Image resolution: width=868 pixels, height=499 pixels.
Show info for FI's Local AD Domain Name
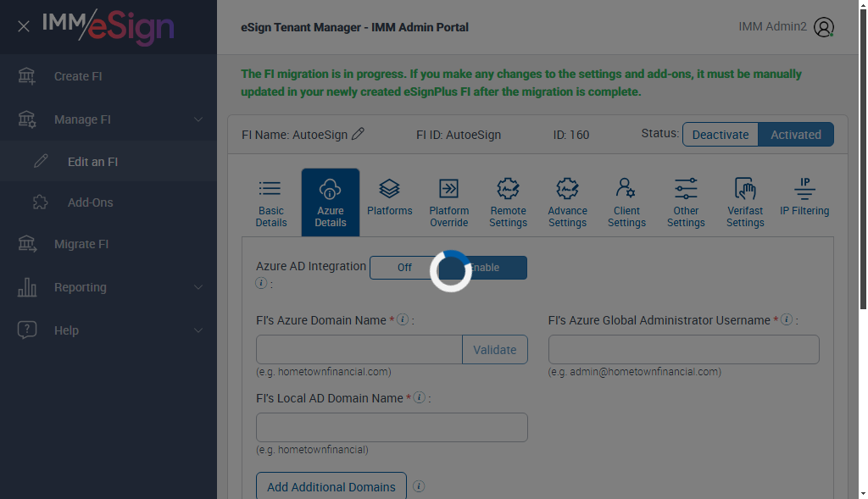pyautogui.click(x=419, y=397)
